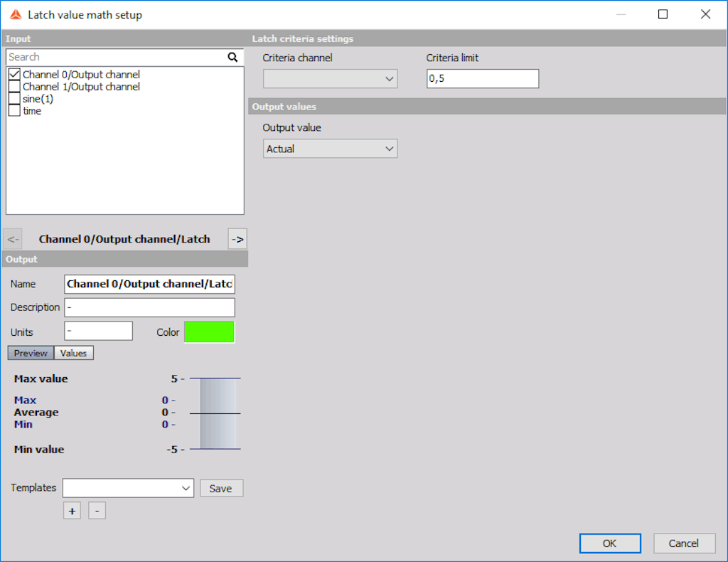Select the Max value number 5
Viewport: 728px width, 562px height.
174,378
